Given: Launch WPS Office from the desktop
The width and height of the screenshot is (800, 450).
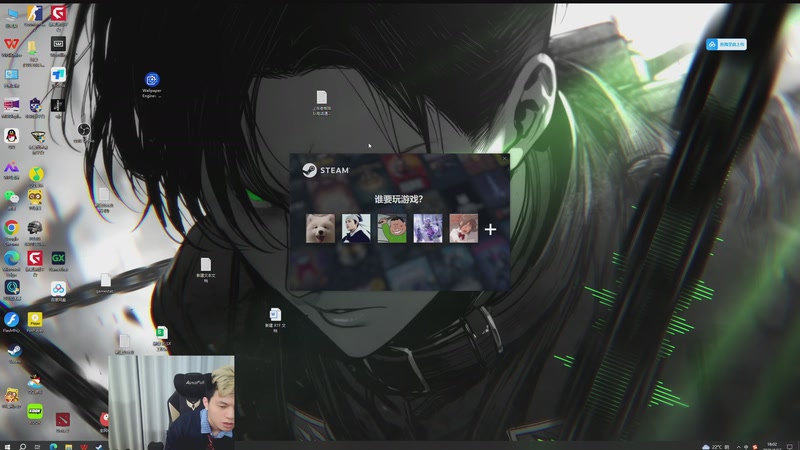Looking at the screenshot, I should coord(11,47).
